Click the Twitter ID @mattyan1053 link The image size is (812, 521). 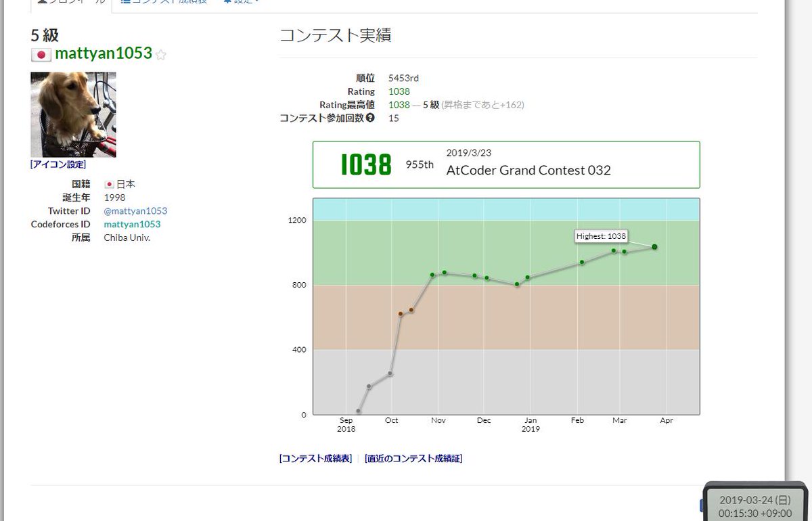[x=135, y=210]
